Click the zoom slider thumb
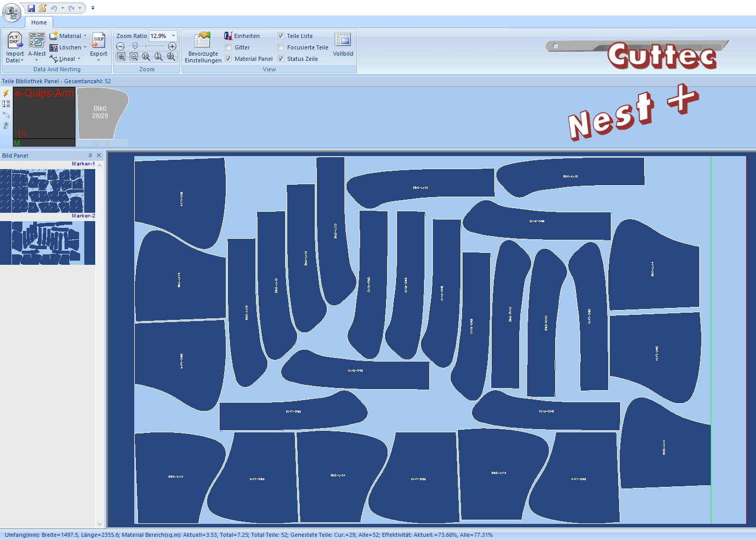The image size is (756, 540). [135, 46]
